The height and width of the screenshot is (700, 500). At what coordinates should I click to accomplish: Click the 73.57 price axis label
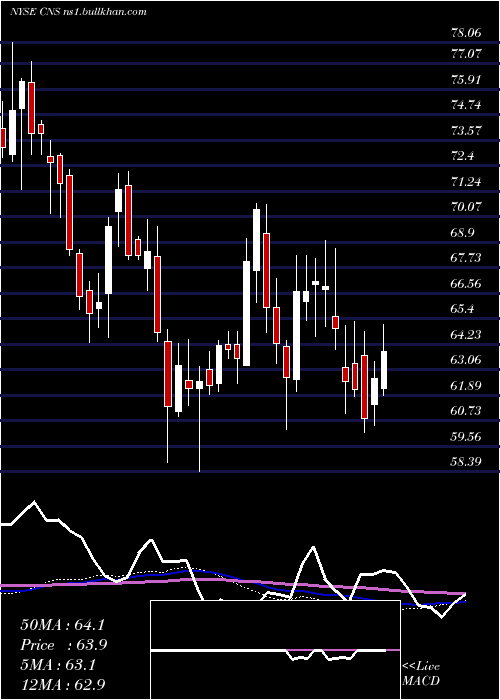(x=467, y=131)
